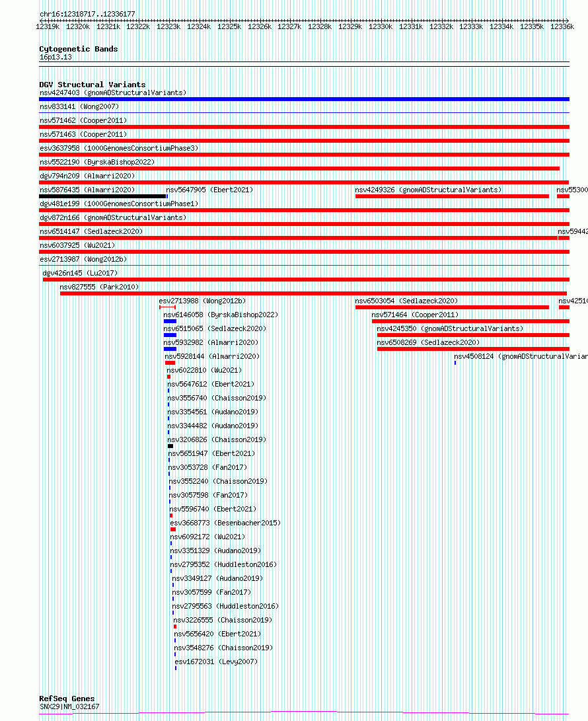Click nsv5928144 (Almarri2020) label
This screenshot has height=721, width=588.
point(212,356)
